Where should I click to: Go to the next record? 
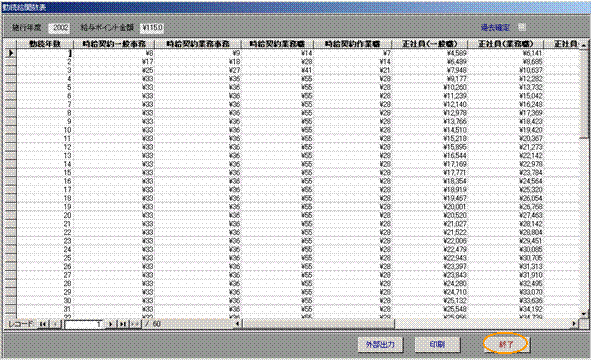(x=111, y=324)
